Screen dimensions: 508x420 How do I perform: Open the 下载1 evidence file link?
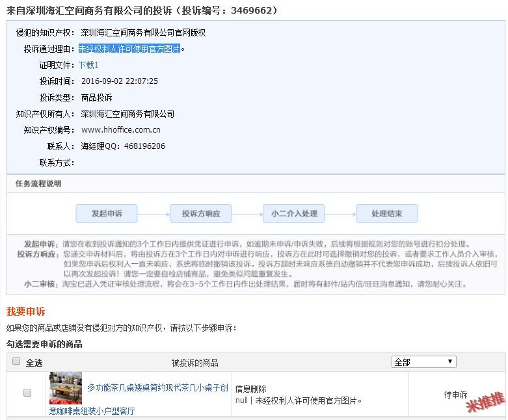pos(88,65)
